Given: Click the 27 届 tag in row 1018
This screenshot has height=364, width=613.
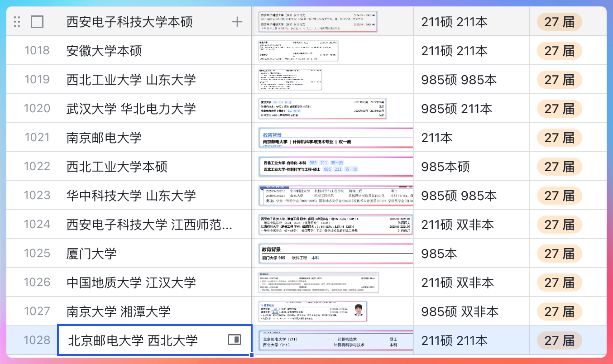Looking at the screenshot, I should pos(560,50).
